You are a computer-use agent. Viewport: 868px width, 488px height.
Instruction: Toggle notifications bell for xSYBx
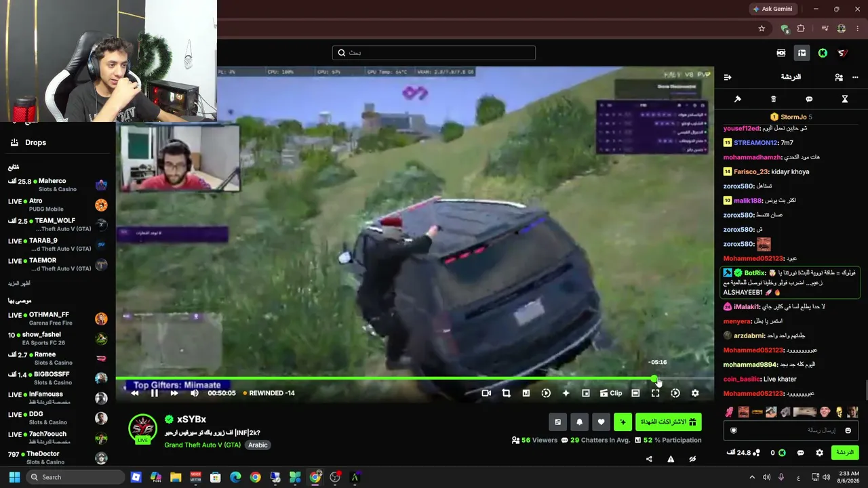coord(579,422)
